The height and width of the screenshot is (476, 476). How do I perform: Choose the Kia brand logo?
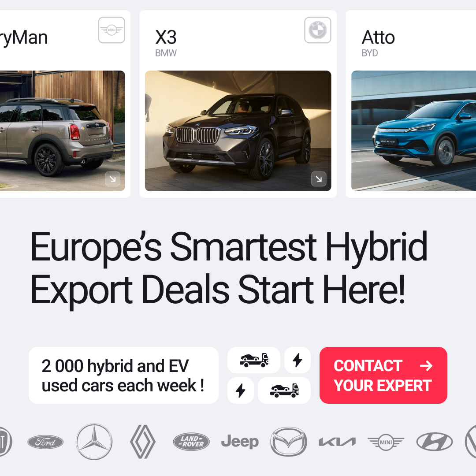337,442
